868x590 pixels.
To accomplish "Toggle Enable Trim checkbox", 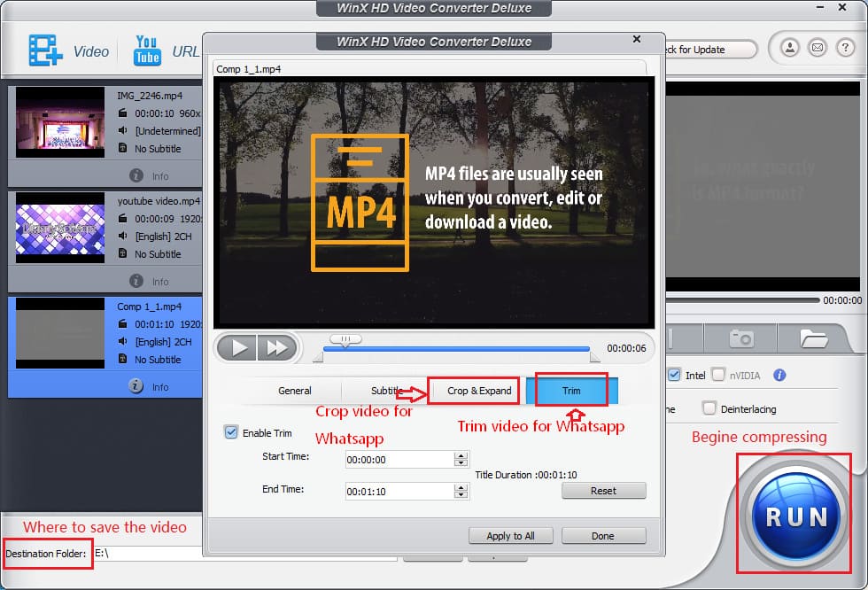I will coord(231,432).
